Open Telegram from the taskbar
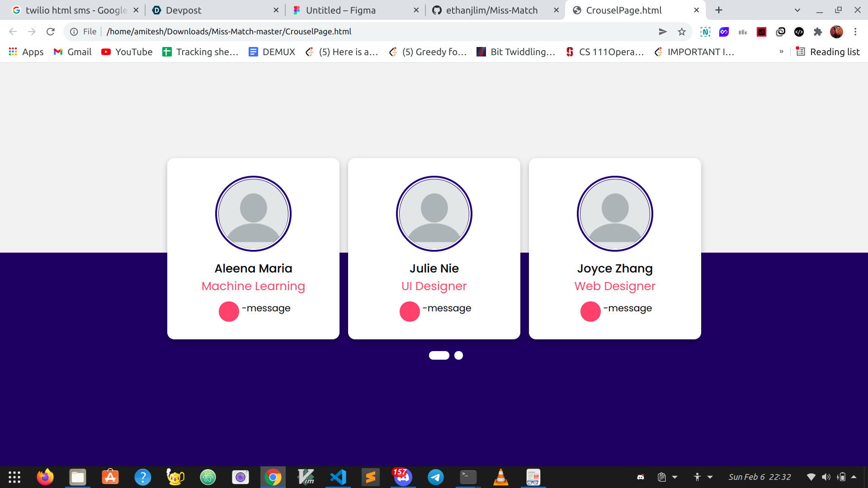The image size is (868, 488). tap(435, 477)
